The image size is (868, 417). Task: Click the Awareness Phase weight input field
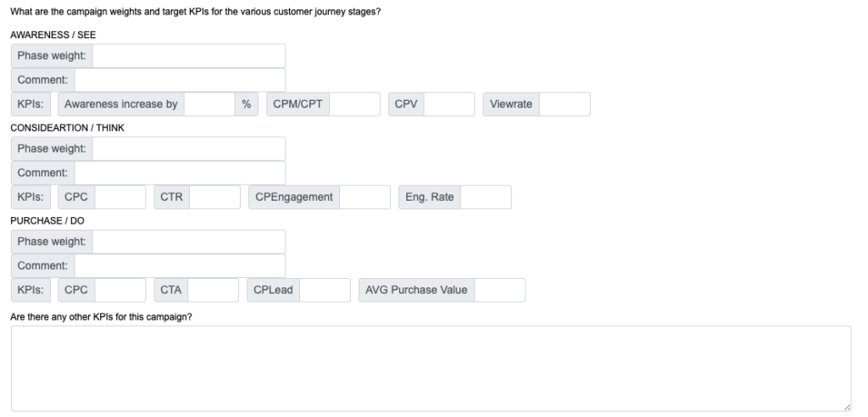(188, 56)
